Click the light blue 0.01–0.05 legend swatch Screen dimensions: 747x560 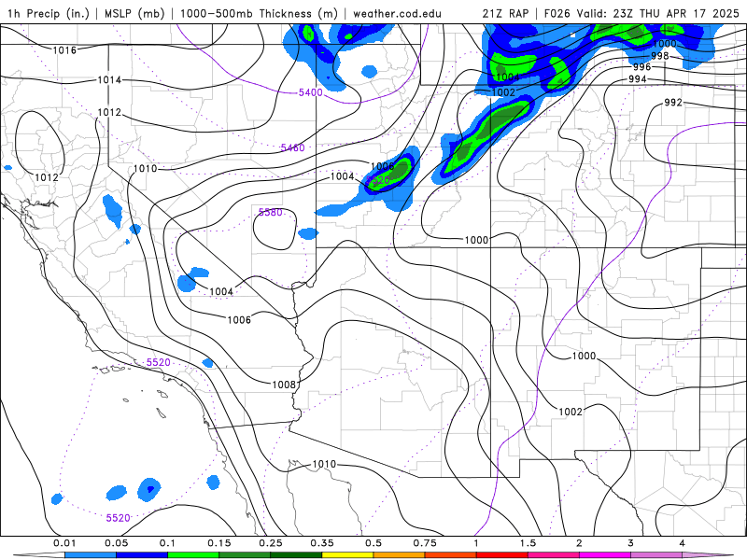(91, 555)
